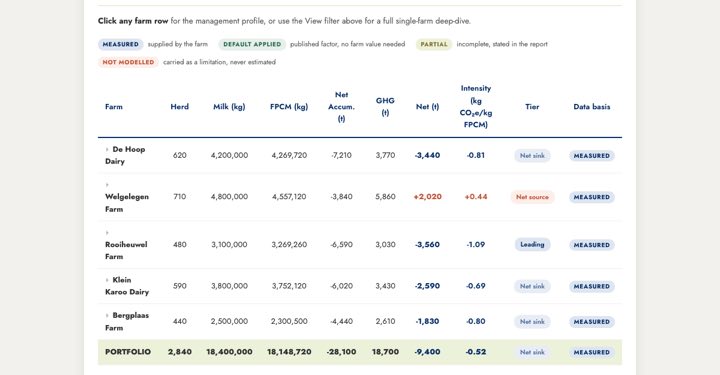Select Welgelegen net value +2,020
This screenshot has width=720, height=375.
(428, 196)
